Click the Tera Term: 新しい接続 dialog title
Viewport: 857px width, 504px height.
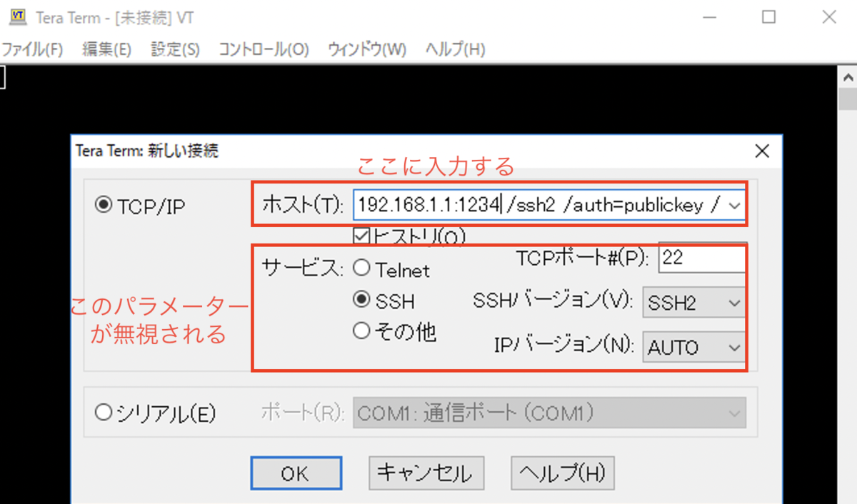pyautogui.click(x=147, y=151)
